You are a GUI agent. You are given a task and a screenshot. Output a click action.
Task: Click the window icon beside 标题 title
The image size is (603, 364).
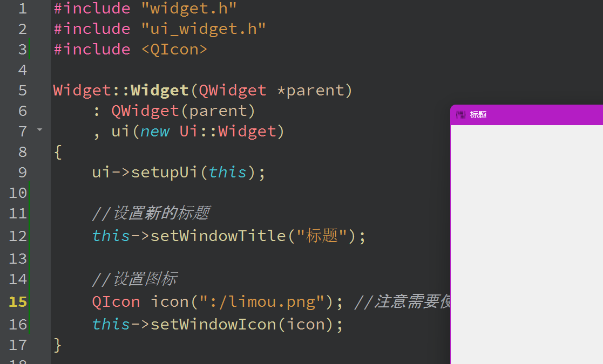click(460, 115)
